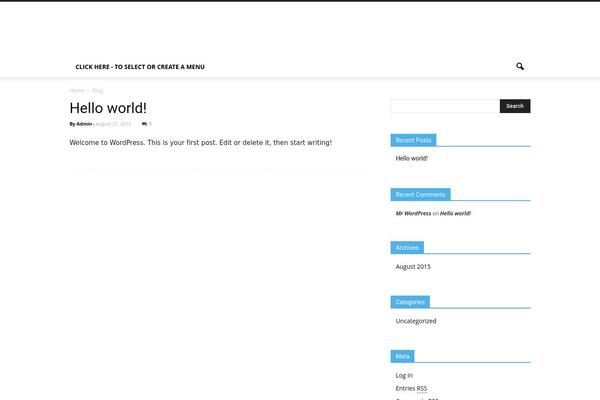Select the Archives widget heading
Image resolution: width=600 pixels, height=400 pixels.
(407, 247)
